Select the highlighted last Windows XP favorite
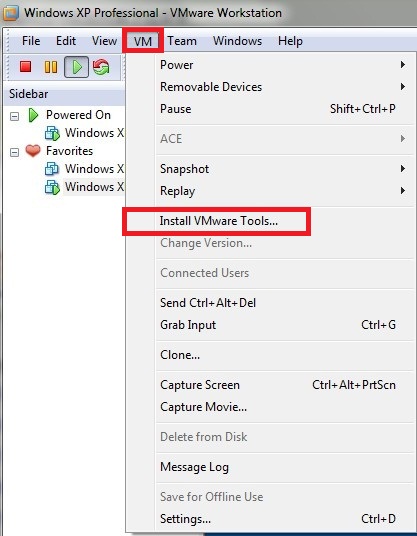 click(84, 187)
